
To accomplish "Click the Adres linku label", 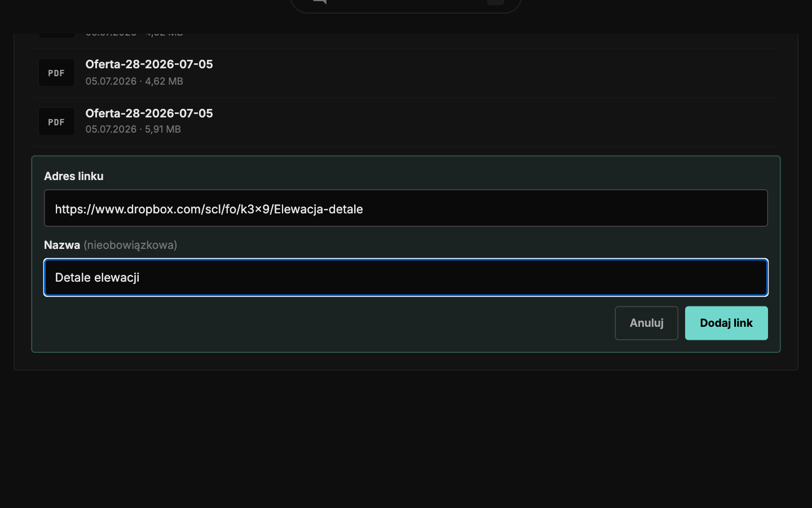I will [74, 176].
